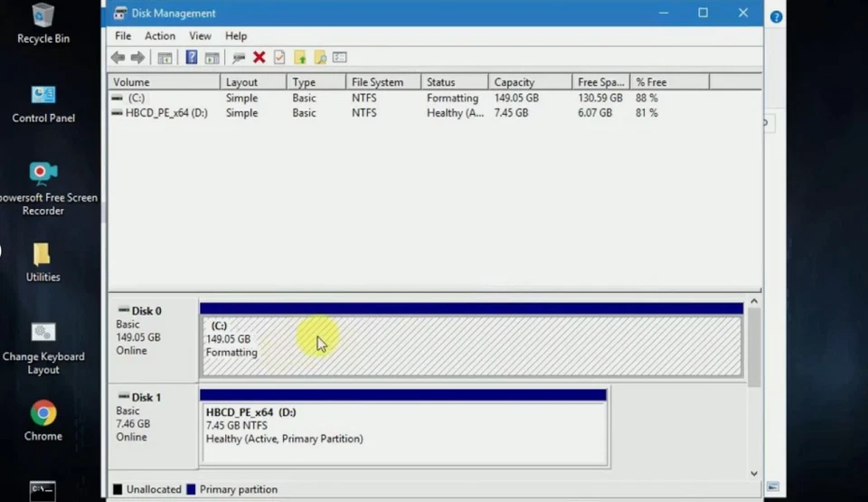Sort by the Capacity column header
Screen dimensions: 868x502
pos(530,82)
